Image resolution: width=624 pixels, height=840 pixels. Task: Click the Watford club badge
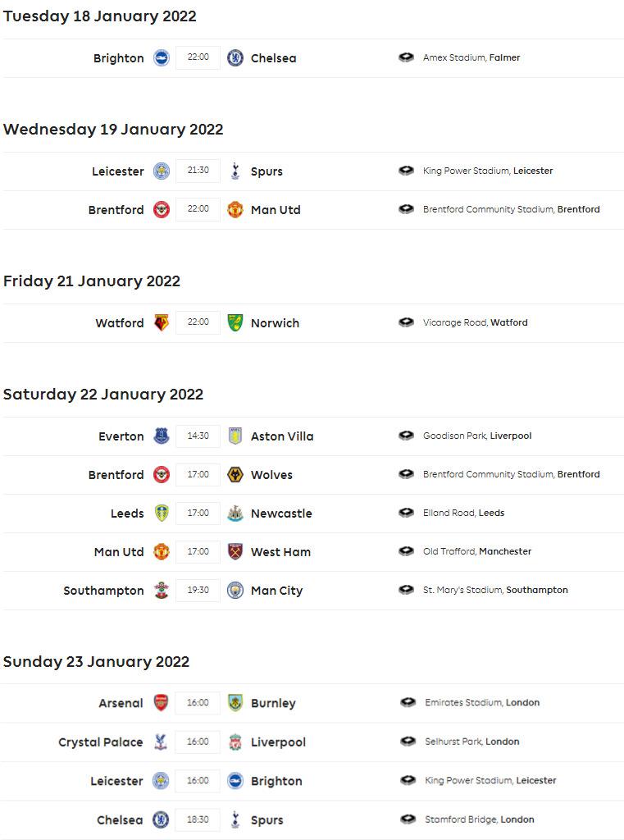[162, 323]
